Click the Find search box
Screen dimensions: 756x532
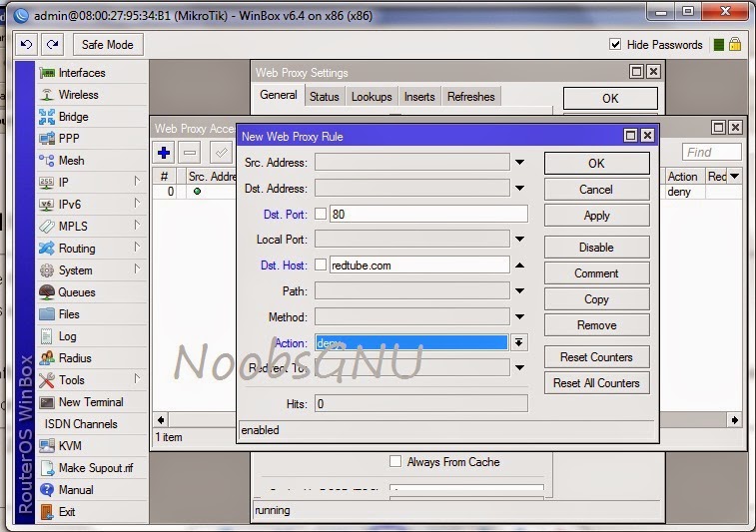(712, 153)
